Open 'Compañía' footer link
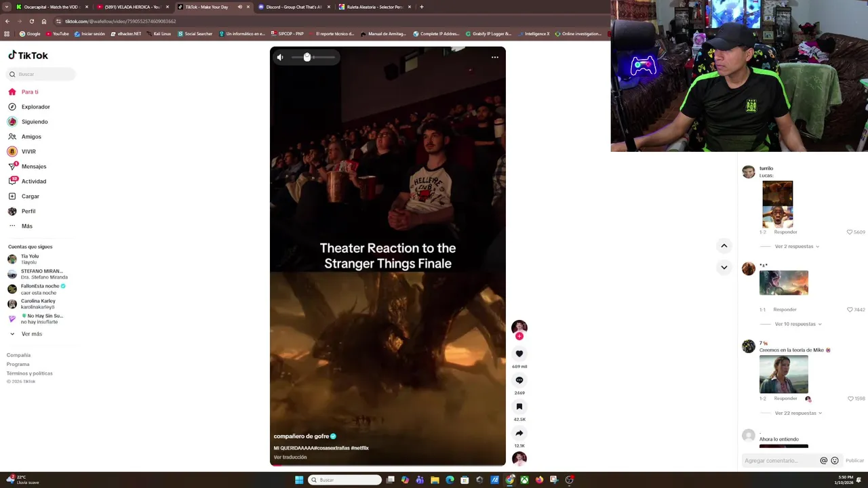This screenshot has height=488, width=868. click(x=18, y=355)
